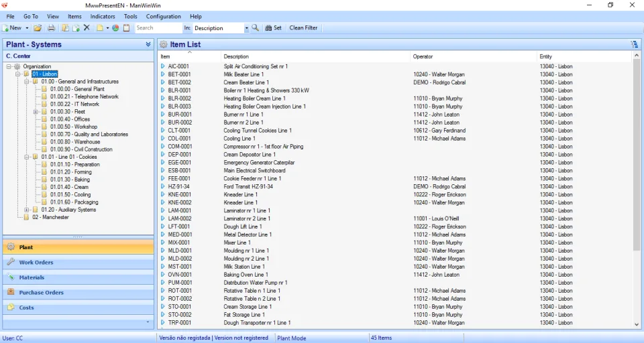Switch to the Costs section
Viewport: 644px width, 343px height.
[x=78, y=307]
